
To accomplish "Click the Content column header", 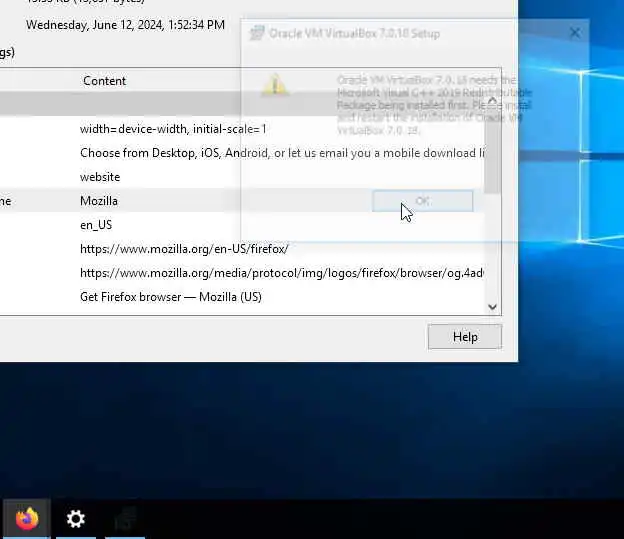I will (x=104, y=81).
